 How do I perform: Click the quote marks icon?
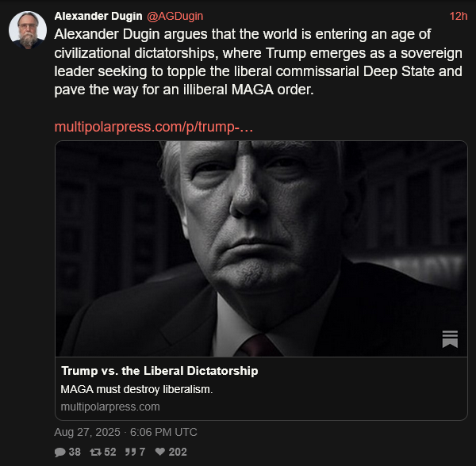(130, 452)
